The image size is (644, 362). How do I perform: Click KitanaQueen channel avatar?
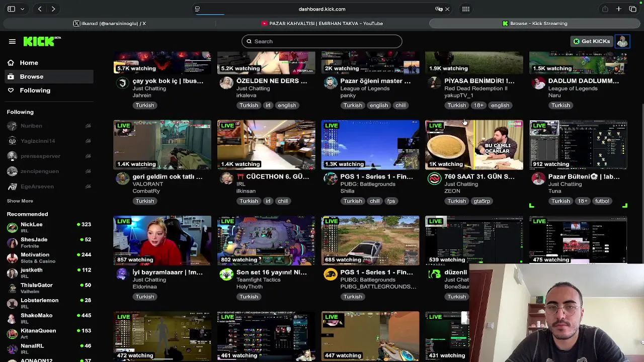coord(12,333)
